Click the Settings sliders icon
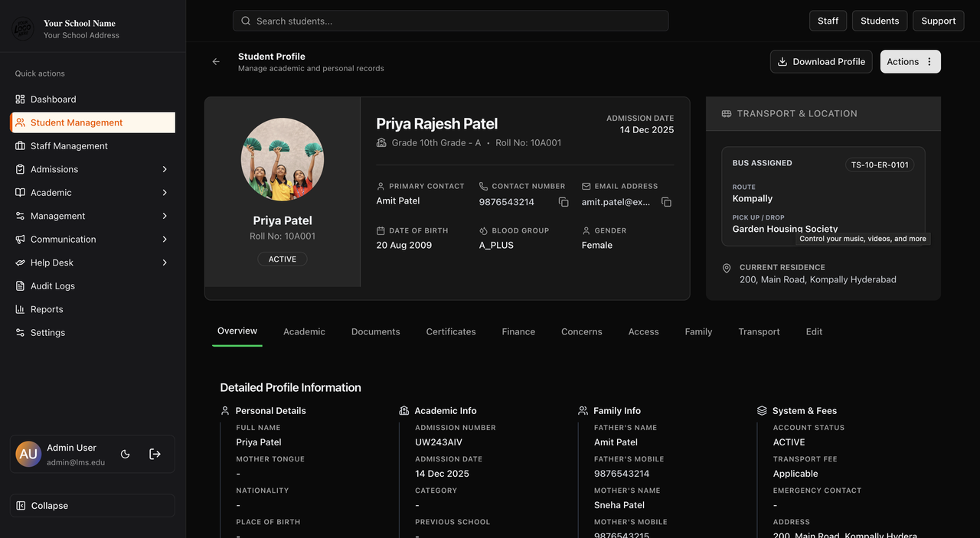 point(20,333)
